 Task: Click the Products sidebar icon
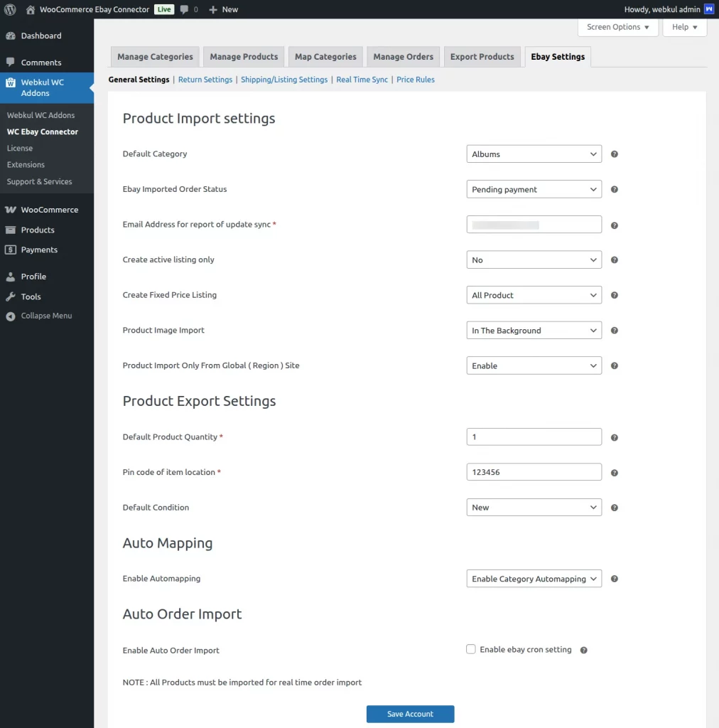(x=11, y=229)
